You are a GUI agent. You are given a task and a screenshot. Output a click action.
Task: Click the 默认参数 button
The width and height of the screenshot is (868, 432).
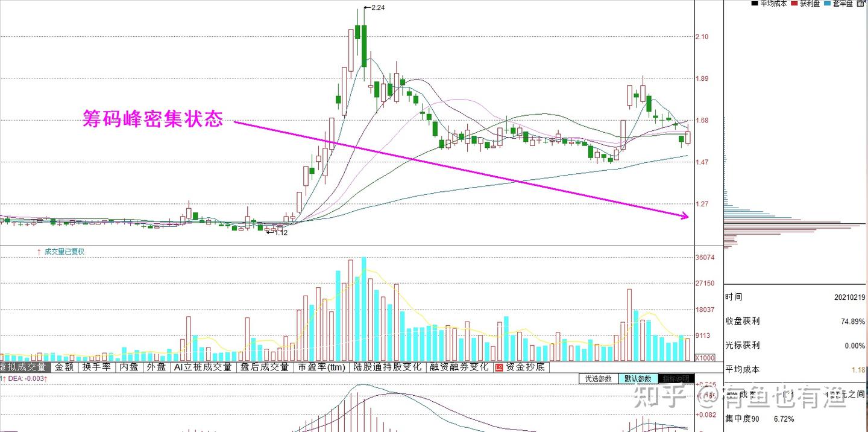638,379
